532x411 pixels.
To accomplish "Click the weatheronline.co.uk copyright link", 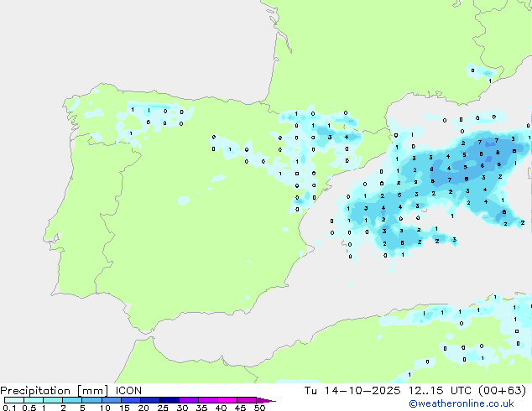I will [x=461, y=403].
